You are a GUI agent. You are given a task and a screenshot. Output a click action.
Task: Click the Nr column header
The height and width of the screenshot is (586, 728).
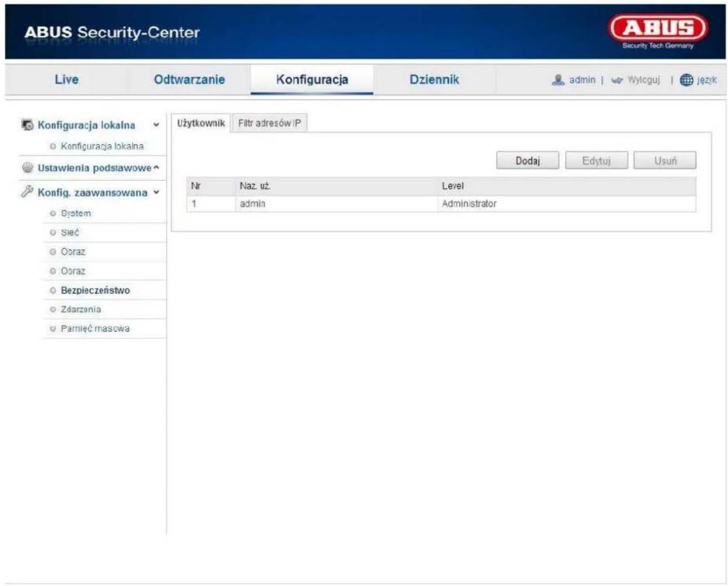pyautogui.click(x=195, y=186)
